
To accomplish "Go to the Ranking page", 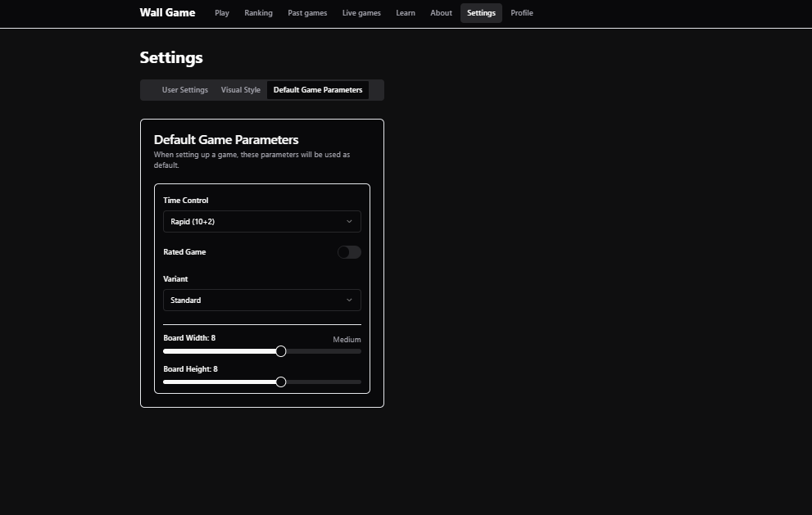I will coord(258,13).
